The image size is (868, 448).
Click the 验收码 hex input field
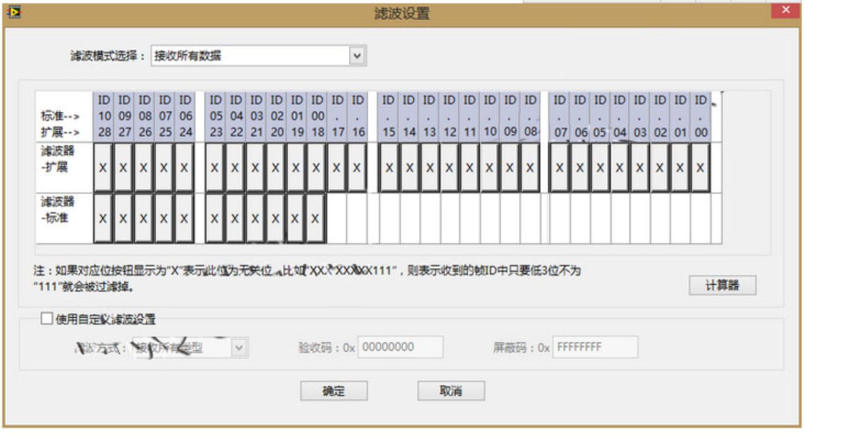tap(400, 347)
